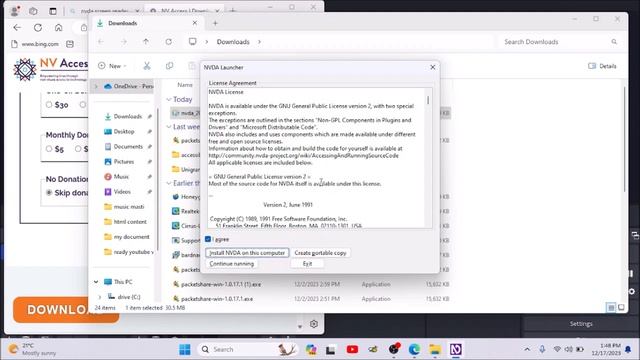Open the New dropdown in Explorer
Image resolution: width=640 pixels, height=360 pixels.
[112, 66]
